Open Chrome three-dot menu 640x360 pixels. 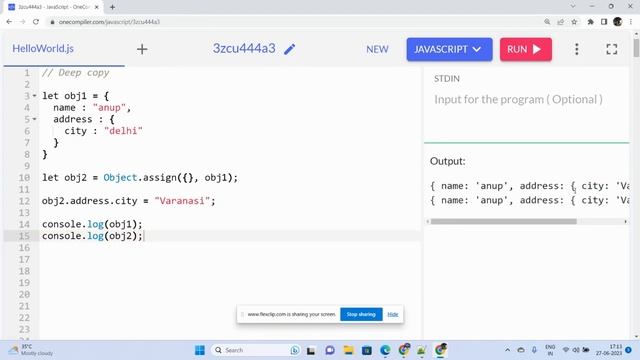point(631,22)
